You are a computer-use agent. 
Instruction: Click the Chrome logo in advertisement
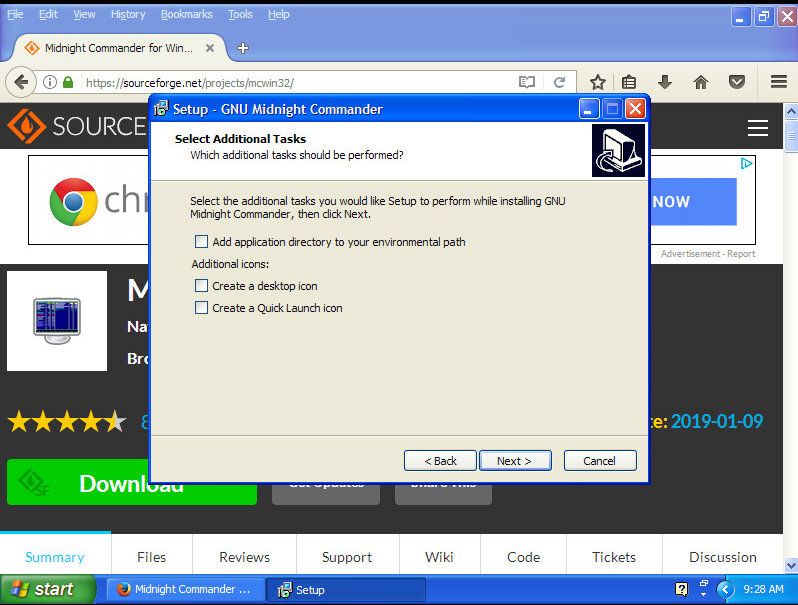[x=73, y=201]
